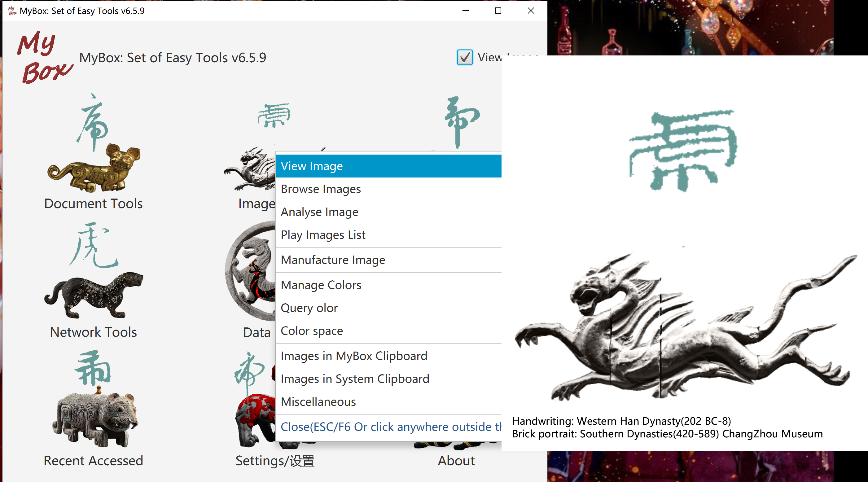The height and width of the screenshot is (482, 868).
Task: Click the MyBox icon in the title bar
Action: [x=12, y=11]
